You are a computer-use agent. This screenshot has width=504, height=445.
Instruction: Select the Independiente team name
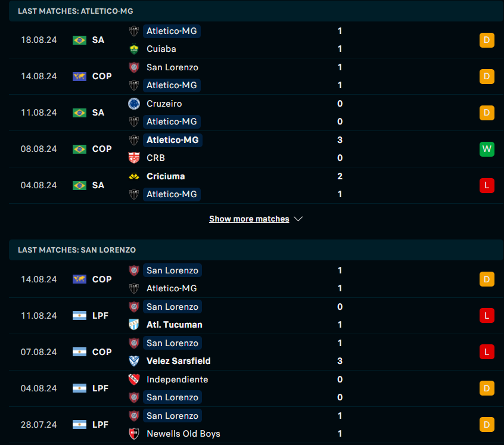pos(177,379)
